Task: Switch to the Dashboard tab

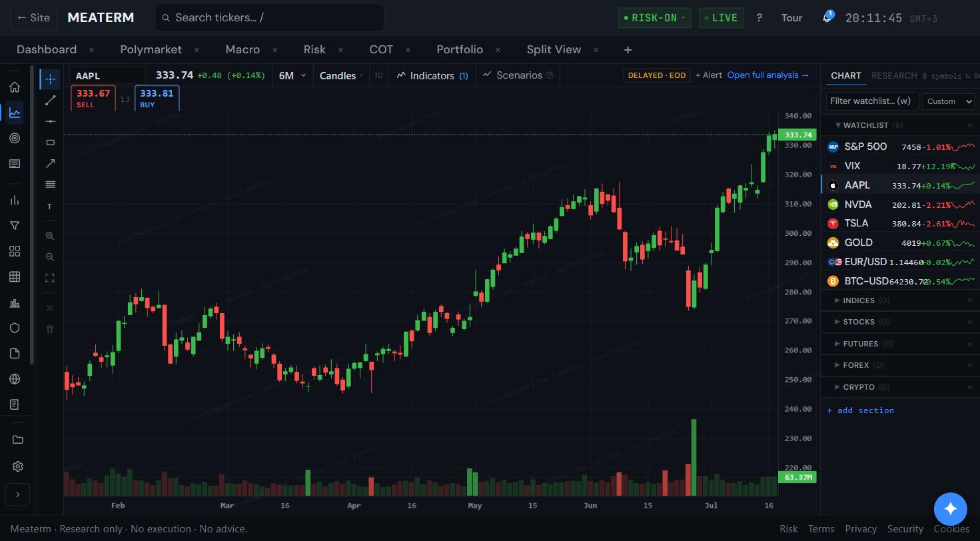Action: click(47, 49)
